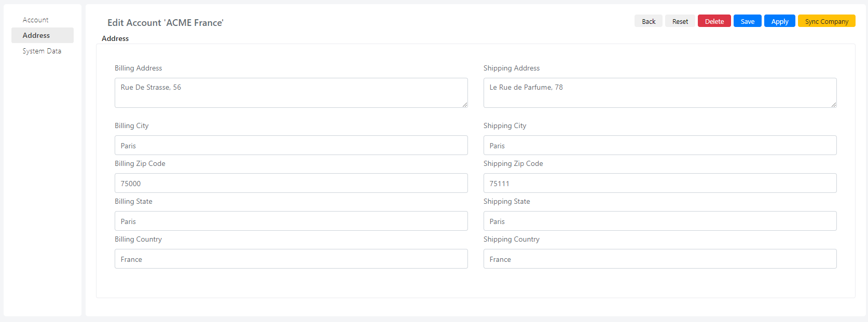Edit the Shipping Address text area
868x322 pixels.
[x=660, y=93]
